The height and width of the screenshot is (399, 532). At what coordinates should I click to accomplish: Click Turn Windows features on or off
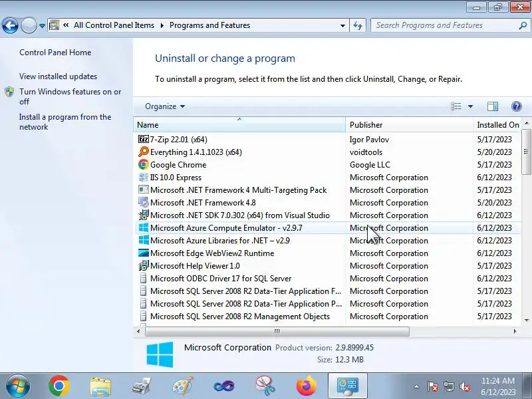(x=70, y=96)
